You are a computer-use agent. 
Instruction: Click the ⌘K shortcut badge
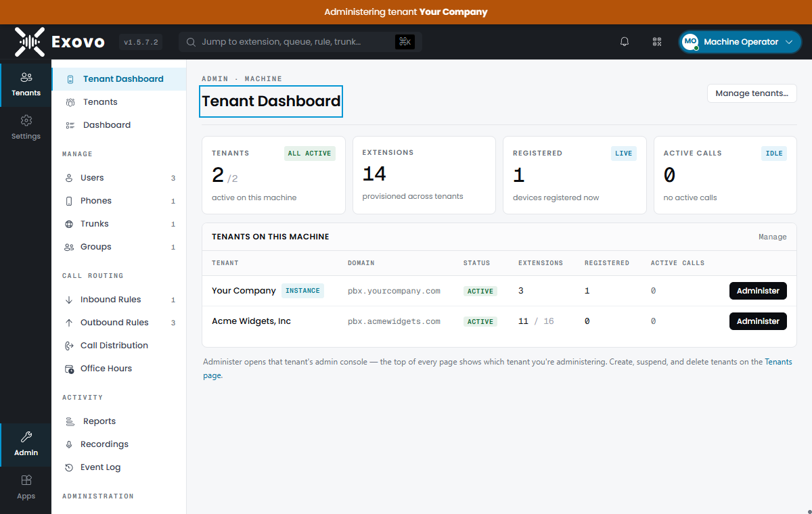pos(405,42)
